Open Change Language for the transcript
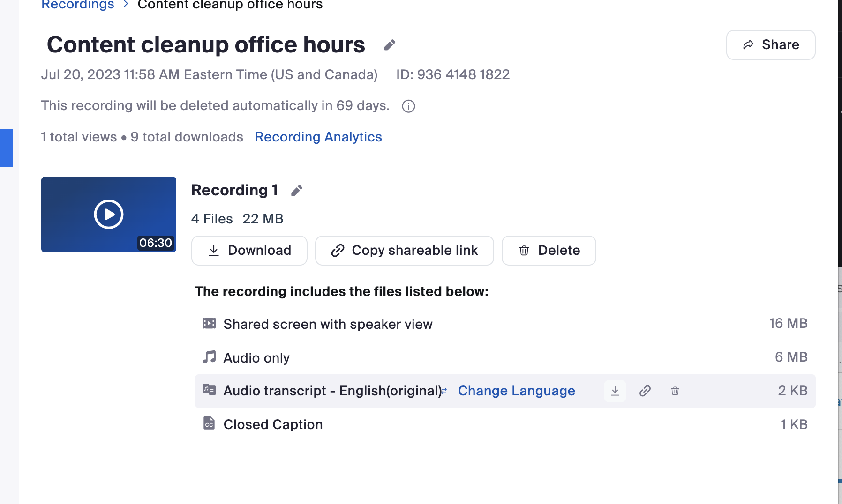Viewport: 842px width, 504px height. (516, 391)
